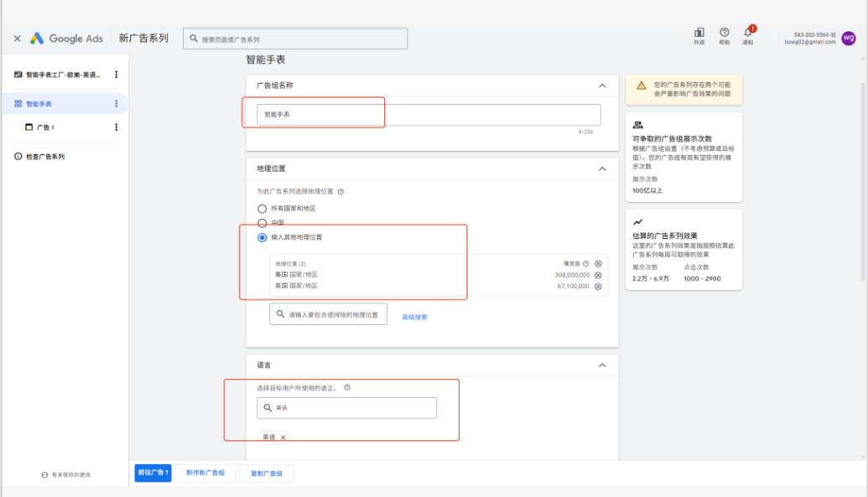
Task: Click the language search field
Action: (x=346, y=408)
